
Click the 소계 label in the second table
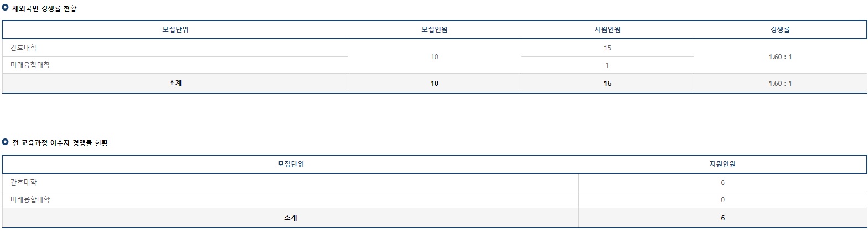point(291,218)
